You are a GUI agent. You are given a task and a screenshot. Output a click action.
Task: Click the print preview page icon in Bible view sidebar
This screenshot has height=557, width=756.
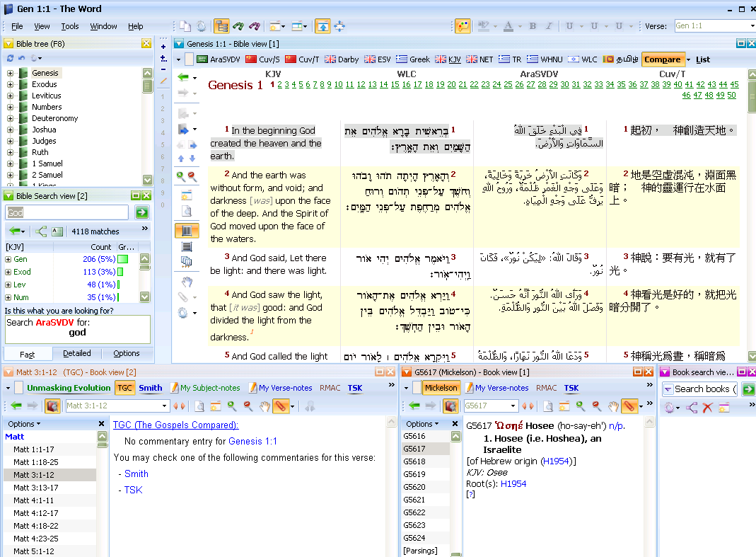[x=187, y=211]
